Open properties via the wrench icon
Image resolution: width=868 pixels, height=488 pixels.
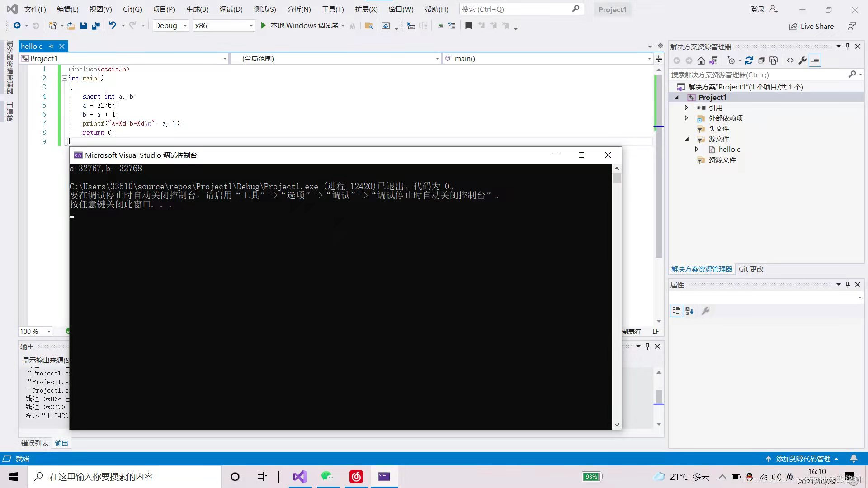point(802,61)
